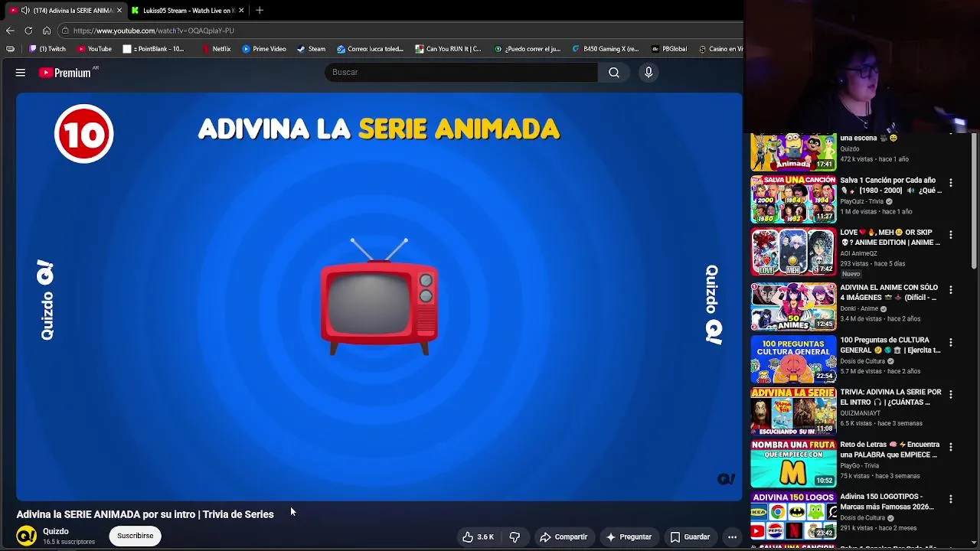This screenshot has width=980, height=551.
Task: Open options for 100 Preguntas de CULTURA video
Action: pyautogui.click(x=950, y=342)
